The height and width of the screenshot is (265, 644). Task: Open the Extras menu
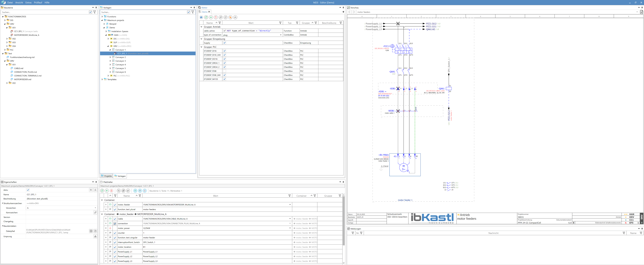(x=28, y=2)
